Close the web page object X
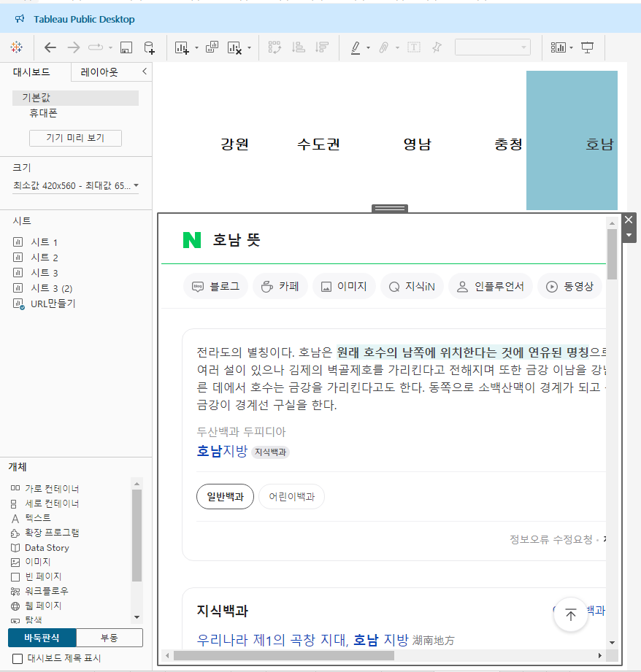 tap(629, 220)
